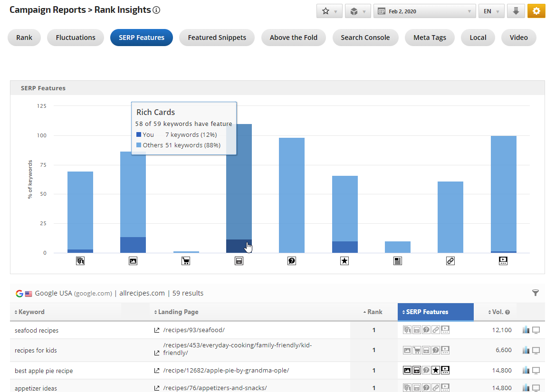
Task: Open bar chart icon for seafood recipes
Action: click(x=526, y=330)
